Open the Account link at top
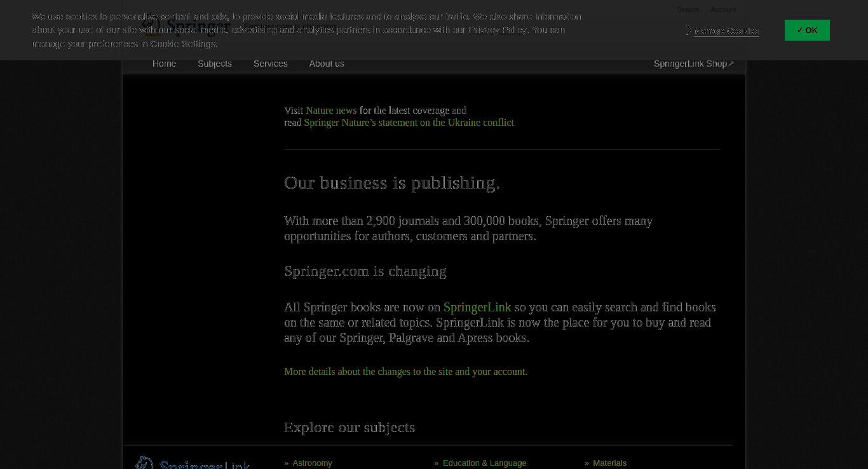868x469 pixels. pyautogui.click(x=723, y=10)
